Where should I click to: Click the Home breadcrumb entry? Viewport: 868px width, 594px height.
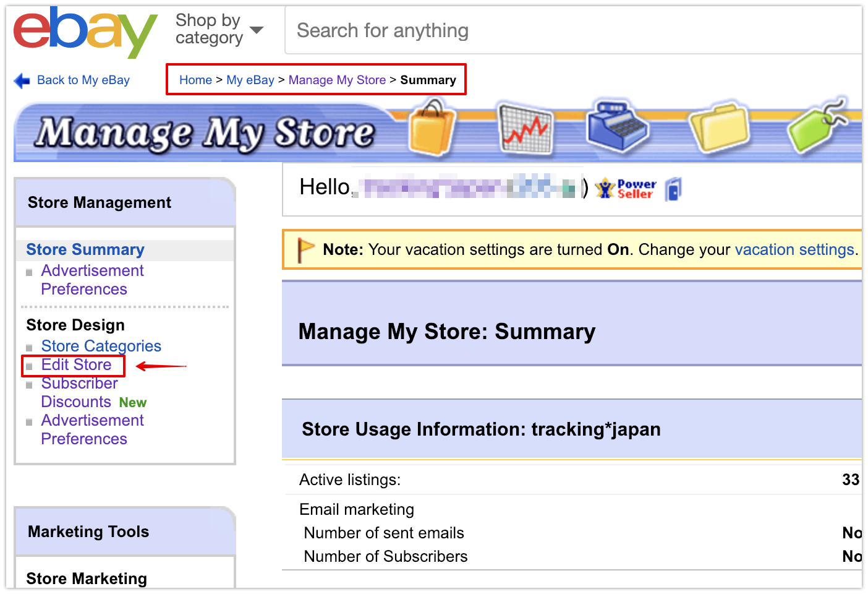pyautogui.click(x=195, y=80)
